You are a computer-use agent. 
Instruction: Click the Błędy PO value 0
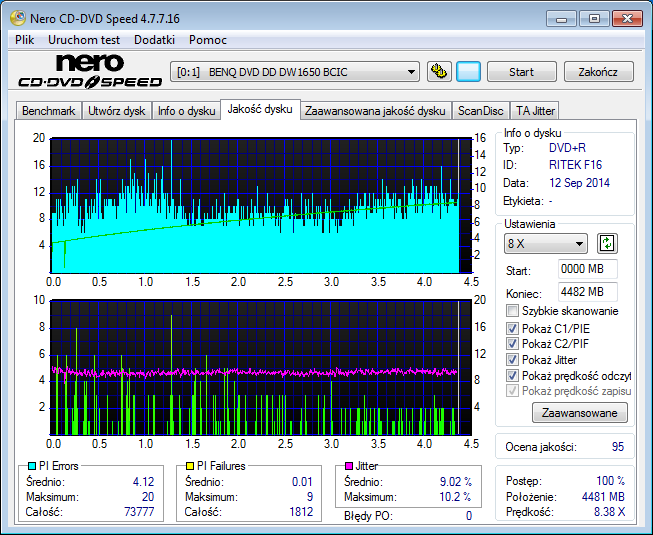469,516
